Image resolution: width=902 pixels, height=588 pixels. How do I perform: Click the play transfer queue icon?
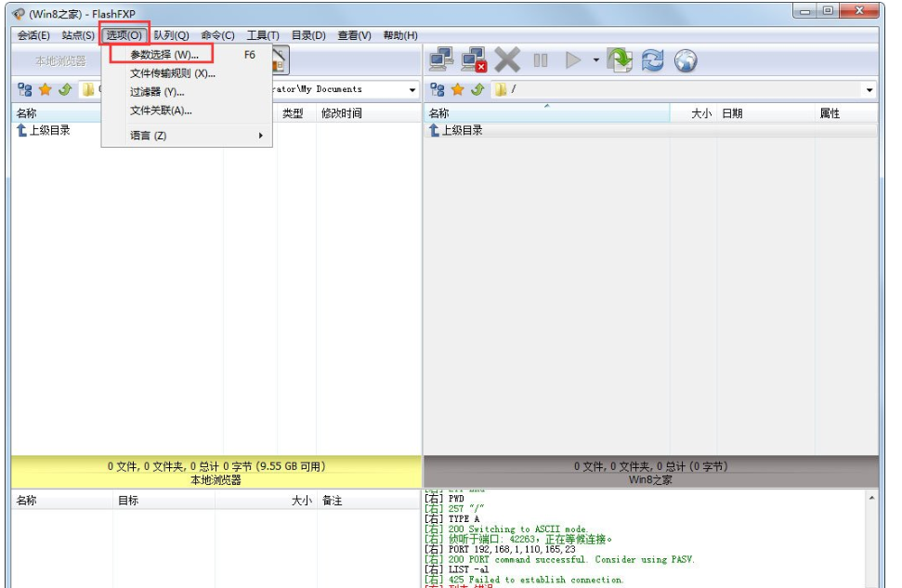(x=573, y=60)
